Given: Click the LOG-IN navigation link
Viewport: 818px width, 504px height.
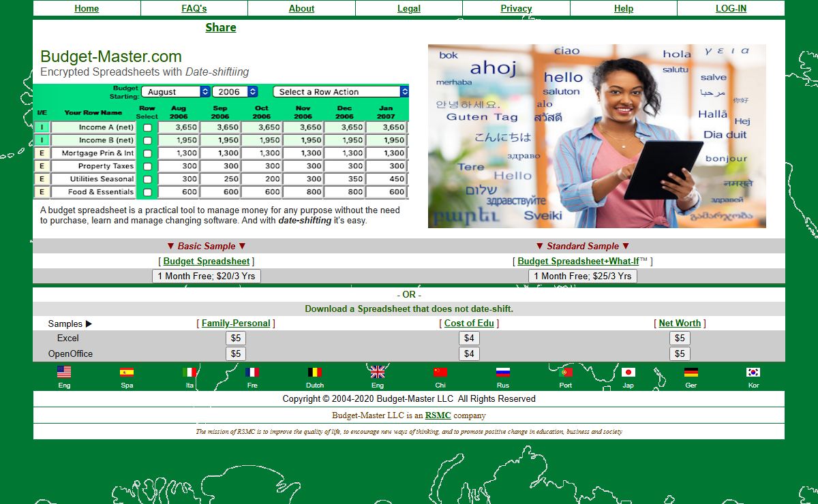Looking at the screenshot, I should pyautogui.click(x=731, y=8).
